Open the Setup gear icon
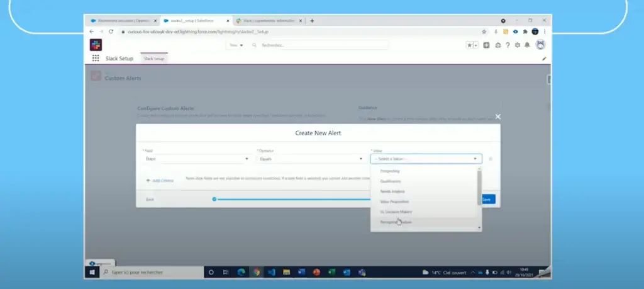The height and width of the screenshot is (289, 644). [518, 45]
